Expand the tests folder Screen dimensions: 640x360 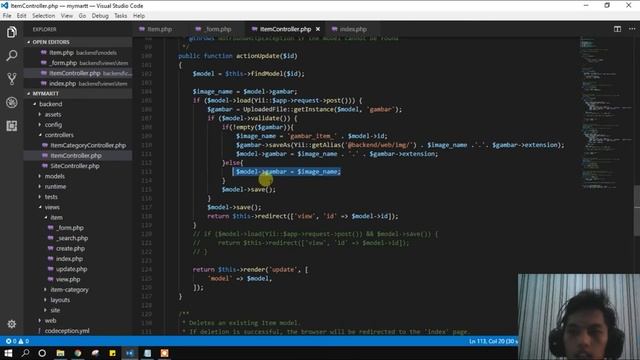(x=51, y=197)
